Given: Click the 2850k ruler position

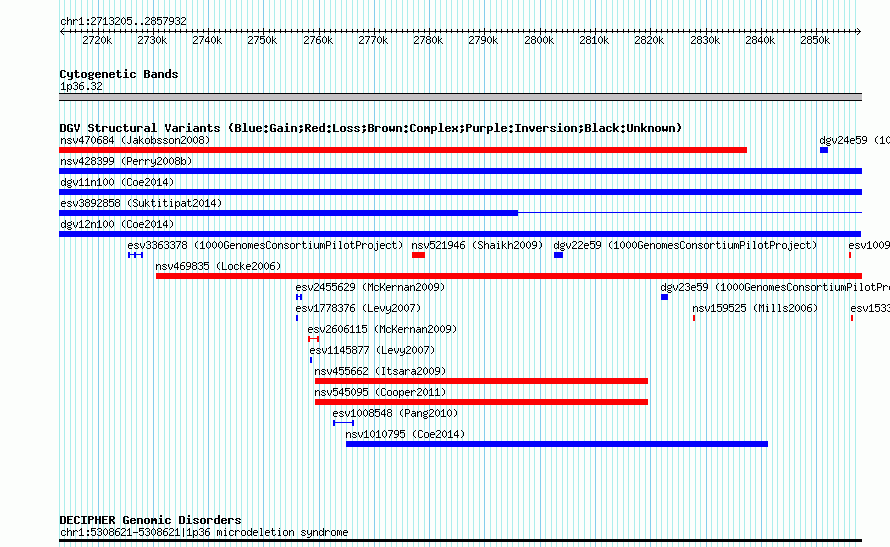Looking at the screenshot, I should click(x=815, y=40).
